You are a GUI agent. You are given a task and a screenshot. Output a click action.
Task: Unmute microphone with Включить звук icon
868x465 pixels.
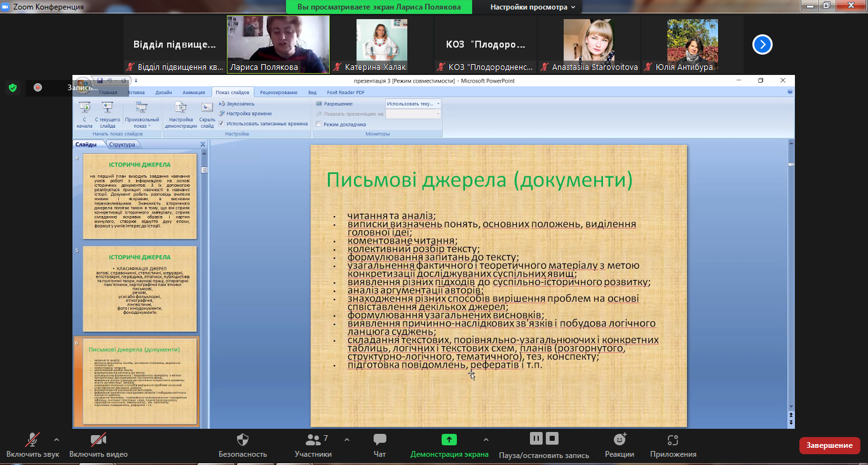point(32,440)
